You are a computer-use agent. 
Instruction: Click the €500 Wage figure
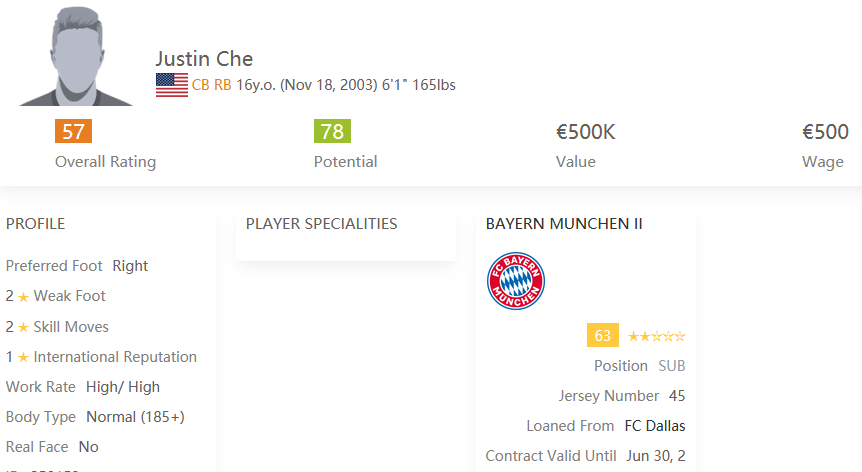click(825, 132)
